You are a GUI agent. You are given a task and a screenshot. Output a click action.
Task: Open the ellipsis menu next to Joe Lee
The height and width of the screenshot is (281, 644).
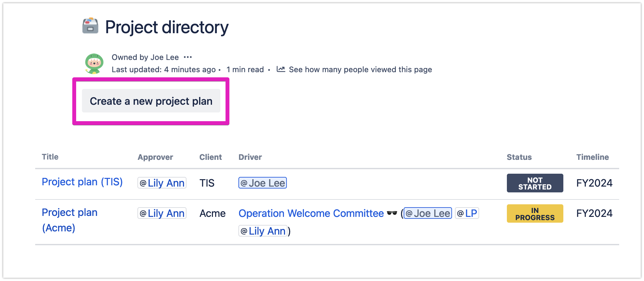tap(188, 57)
